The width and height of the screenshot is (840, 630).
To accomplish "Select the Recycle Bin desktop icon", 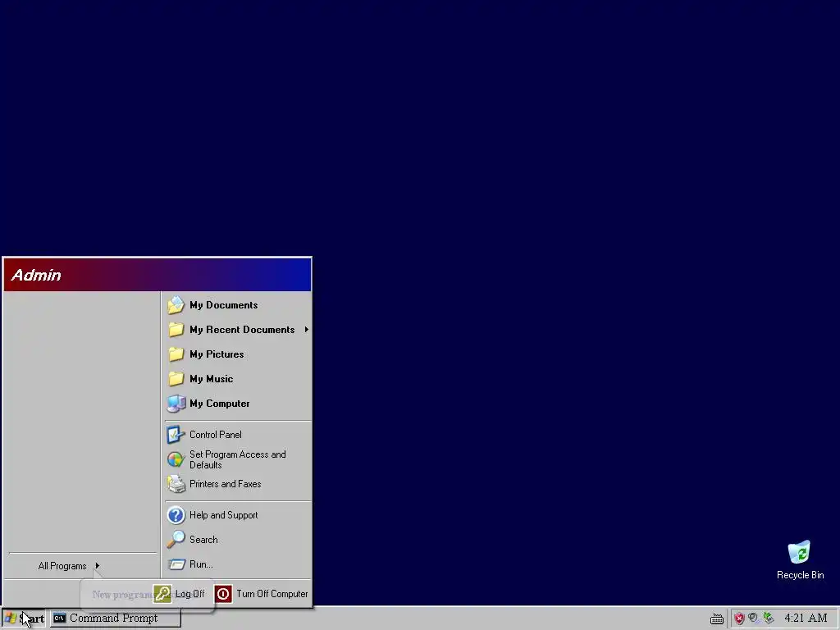I will (x=800, y=560).
